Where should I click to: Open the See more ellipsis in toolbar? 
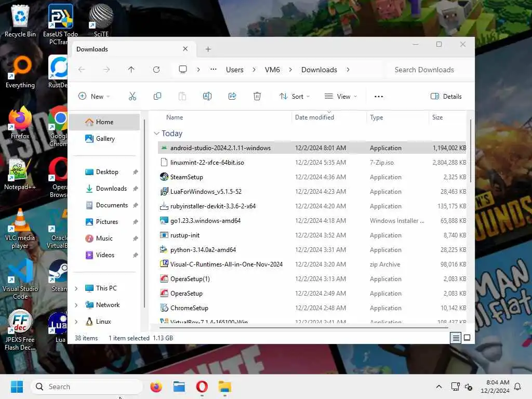(379, 96)
